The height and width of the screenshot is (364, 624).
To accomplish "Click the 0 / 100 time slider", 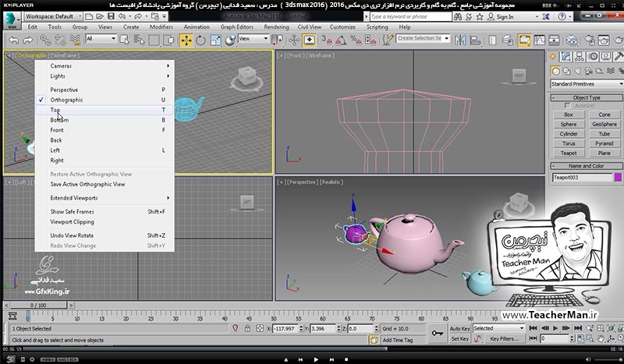I will 38,305.
